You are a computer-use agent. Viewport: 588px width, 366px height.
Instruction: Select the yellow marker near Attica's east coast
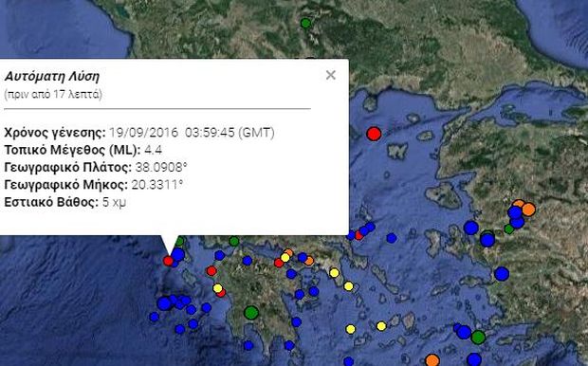click(334, 273)
